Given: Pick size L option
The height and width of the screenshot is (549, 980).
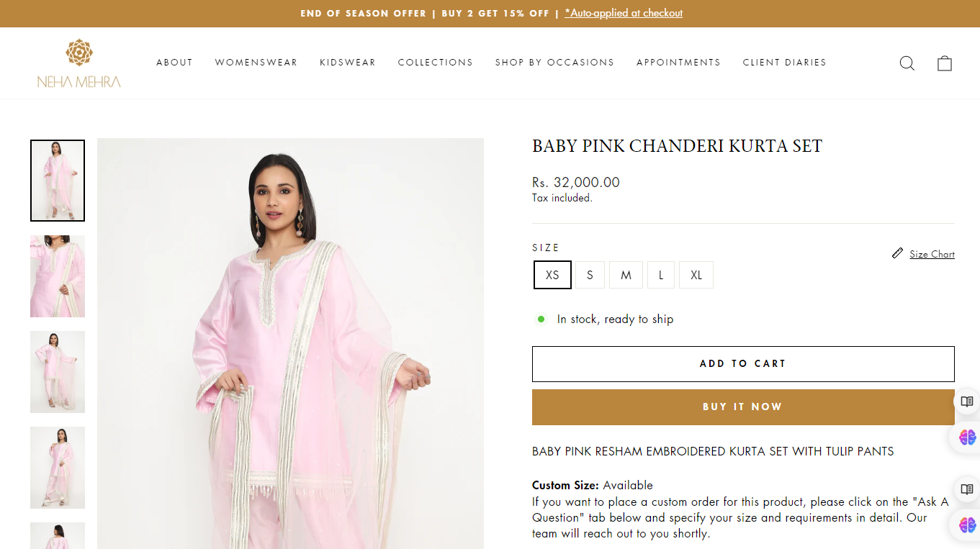Looking at the screenshot, I should coord(661,275).
